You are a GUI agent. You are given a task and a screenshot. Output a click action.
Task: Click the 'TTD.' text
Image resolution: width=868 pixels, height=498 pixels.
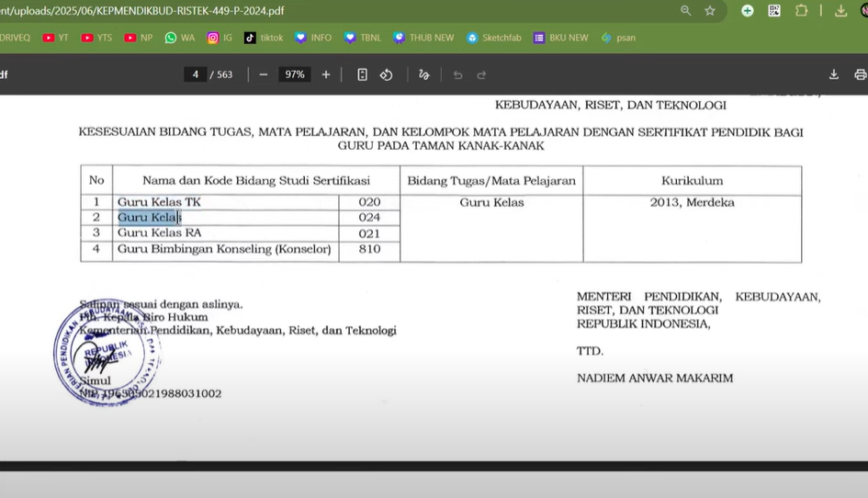tap(590, 351)
